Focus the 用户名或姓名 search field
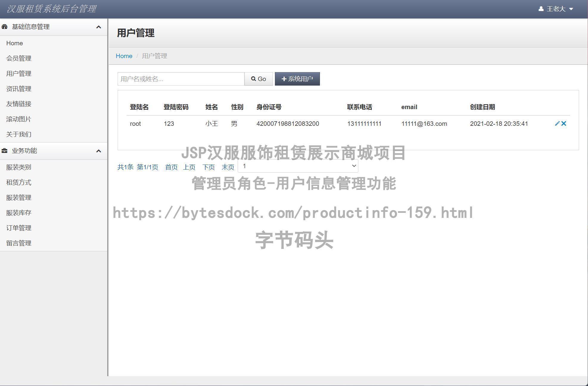 click(x=181, y=79)
